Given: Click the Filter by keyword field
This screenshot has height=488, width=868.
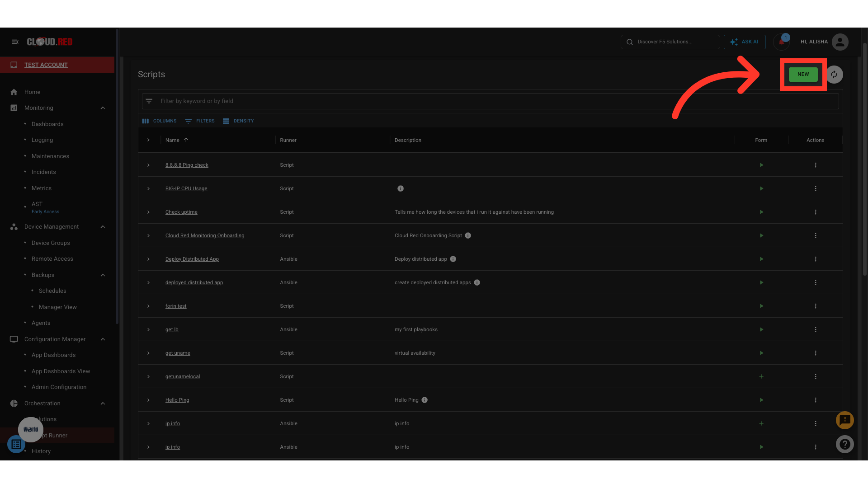Looking at the screenshot, I should click(452, 101).
